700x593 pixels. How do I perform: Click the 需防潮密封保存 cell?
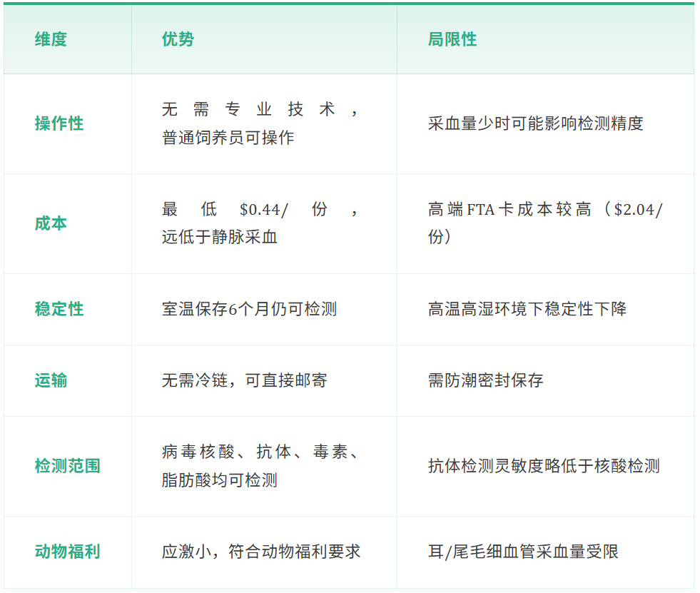pyautogui.click(x=485, y=380)
